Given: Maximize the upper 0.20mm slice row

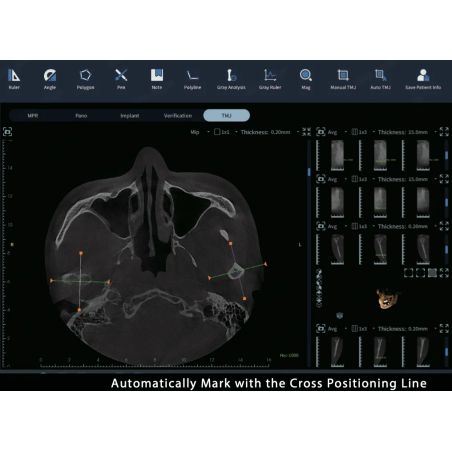Looking at the screenshot, I should [x=444, y=226].
